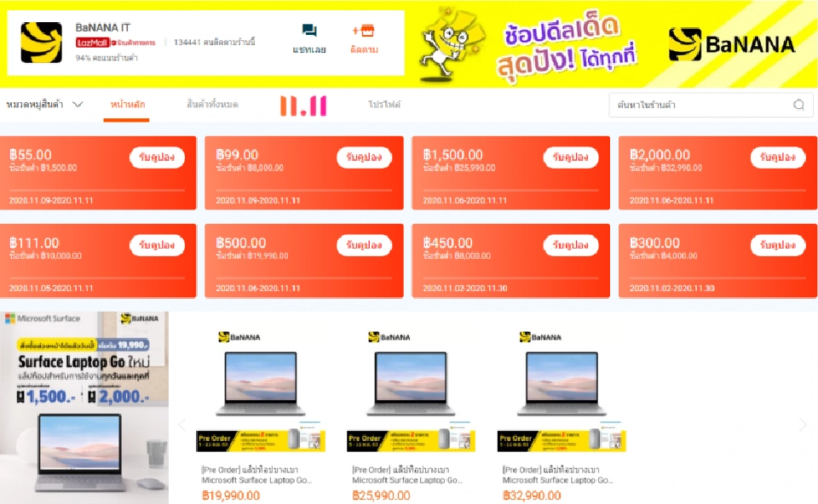The image size is (818, 504).
Task: Click the LazMall badge under store name
Action: pos(92,43)
